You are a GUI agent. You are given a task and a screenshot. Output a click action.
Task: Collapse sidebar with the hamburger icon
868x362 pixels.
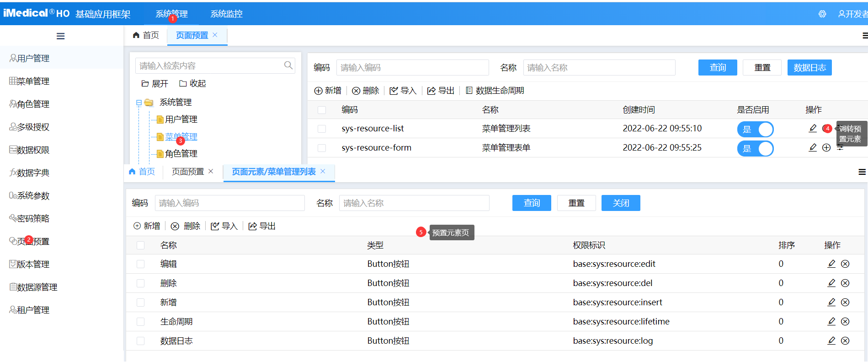tap(60, 36)
